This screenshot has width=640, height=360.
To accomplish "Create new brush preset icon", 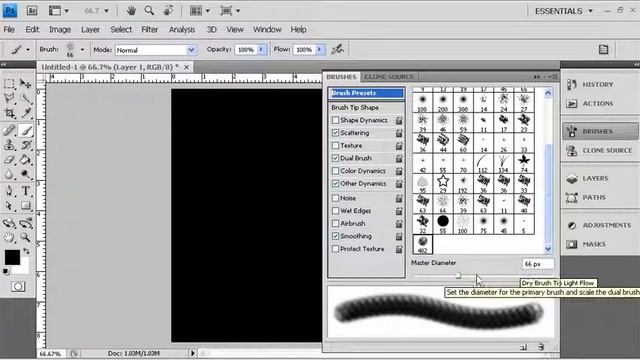I will [524, 347].
